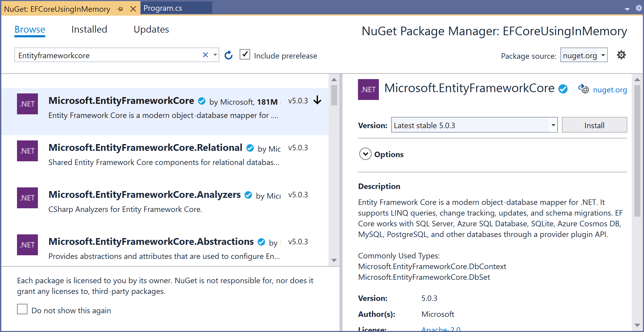Click download arrow for Microsoft.EntityFrameworkCore
The width and height of the screenshot is (644, 332).
pyautogui.click(x=317, y=100)
